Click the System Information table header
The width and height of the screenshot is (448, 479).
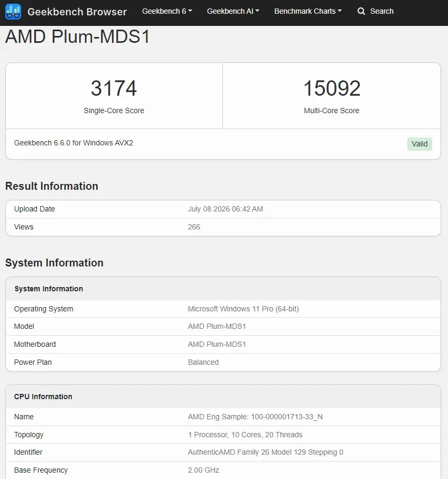[49, 289]
